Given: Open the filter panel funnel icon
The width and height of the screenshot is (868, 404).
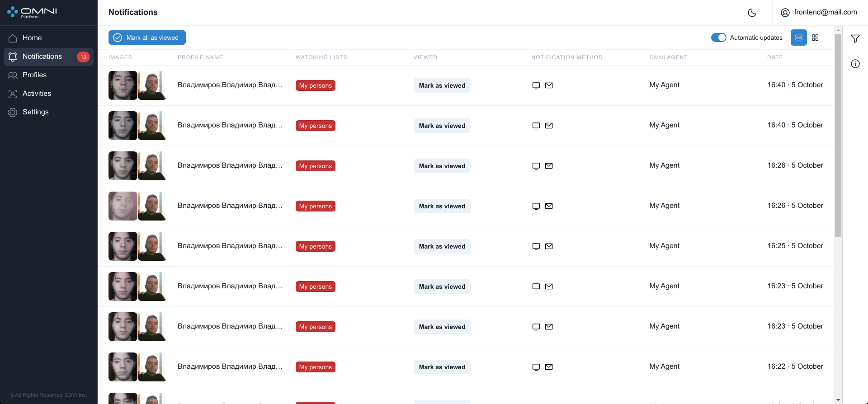Looking at the screenshot, I should pyautogui.click(x=855, y=38).
